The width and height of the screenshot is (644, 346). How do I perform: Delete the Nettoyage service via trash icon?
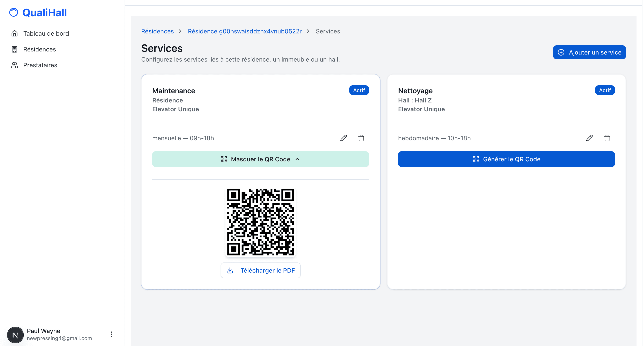pos(607,138)
